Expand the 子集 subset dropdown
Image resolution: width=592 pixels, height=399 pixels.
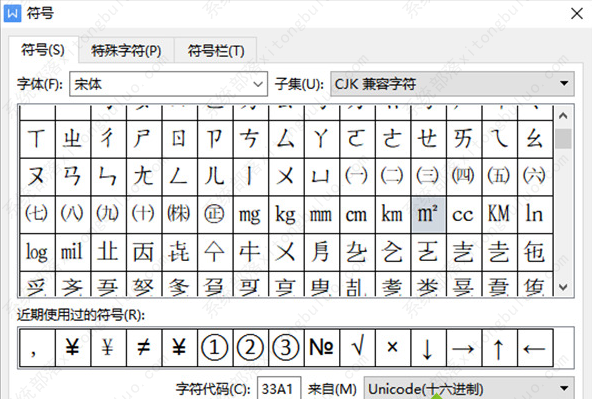[452, 84]
